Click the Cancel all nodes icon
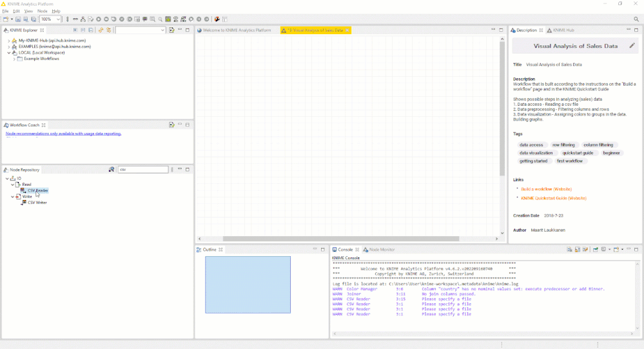Viewport: 644px width, 349px height. 130,19
